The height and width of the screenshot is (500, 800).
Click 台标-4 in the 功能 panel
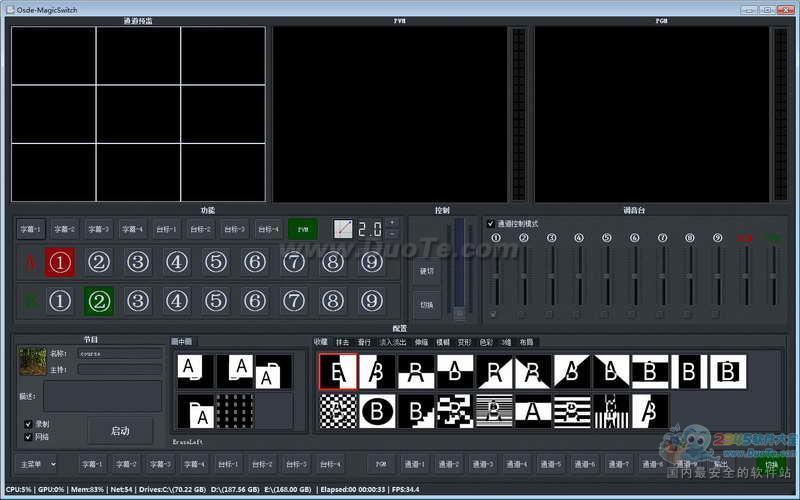pos(268,229)
